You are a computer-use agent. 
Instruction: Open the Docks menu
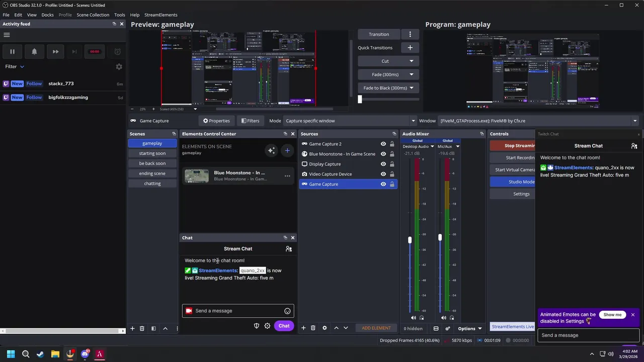[47, 15]
